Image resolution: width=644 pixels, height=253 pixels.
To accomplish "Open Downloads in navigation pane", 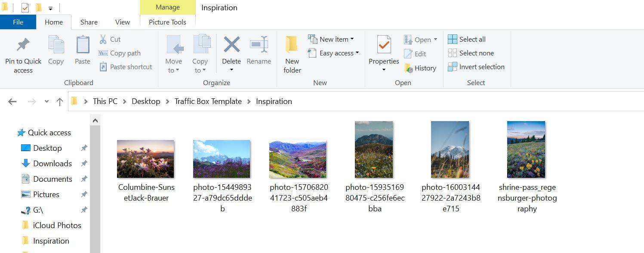I will [x=46, y=164].
